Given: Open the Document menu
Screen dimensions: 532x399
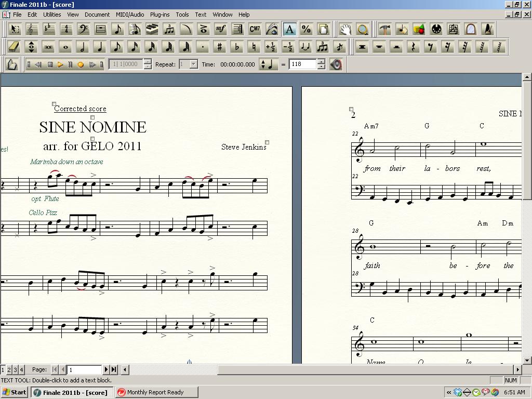Looking at the screenshot, I should (x=97, y=15).
